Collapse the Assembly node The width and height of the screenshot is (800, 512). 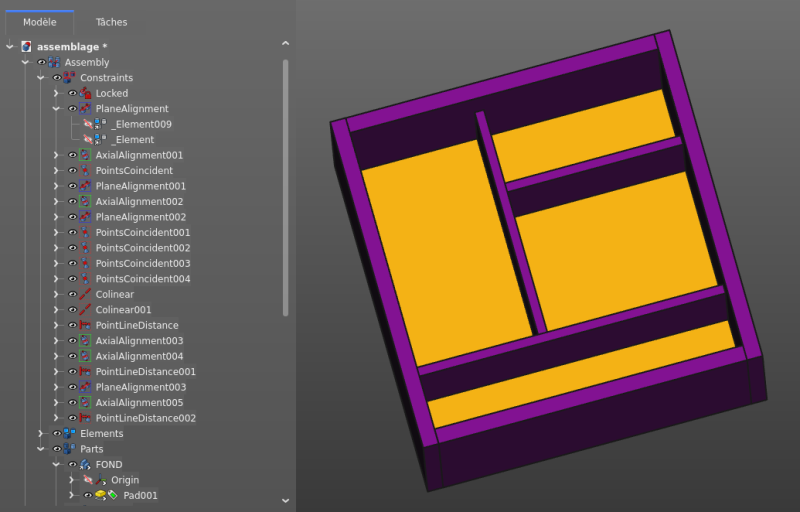pyautogui.click(x=25, y=62)
